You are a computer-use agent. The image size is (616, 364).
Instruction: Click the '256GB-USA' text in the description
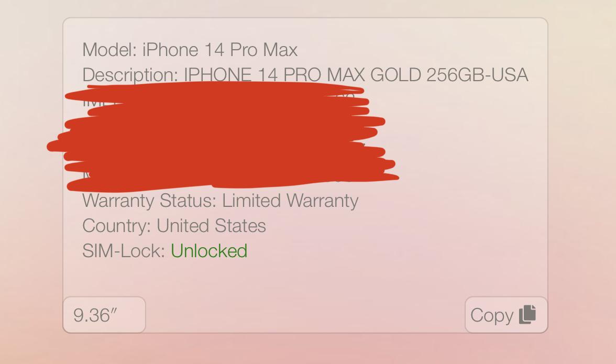click(x=477, y=74)
